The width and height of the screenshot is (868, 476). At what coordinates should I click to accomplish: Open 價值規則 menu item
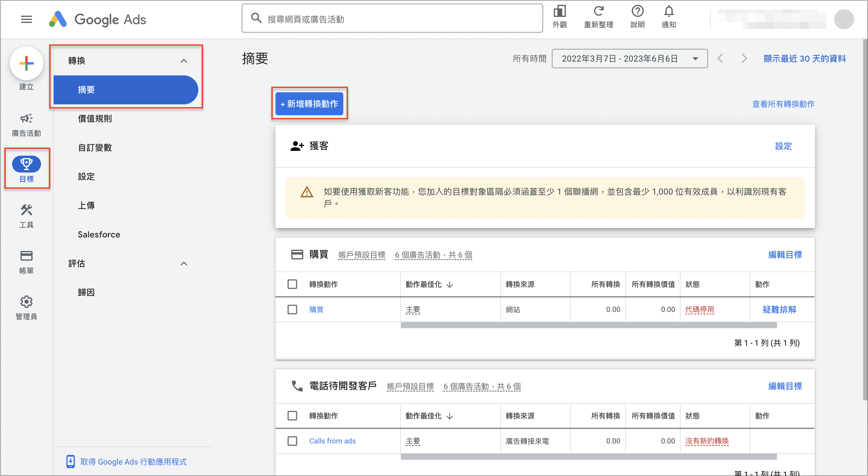[95, 119]
